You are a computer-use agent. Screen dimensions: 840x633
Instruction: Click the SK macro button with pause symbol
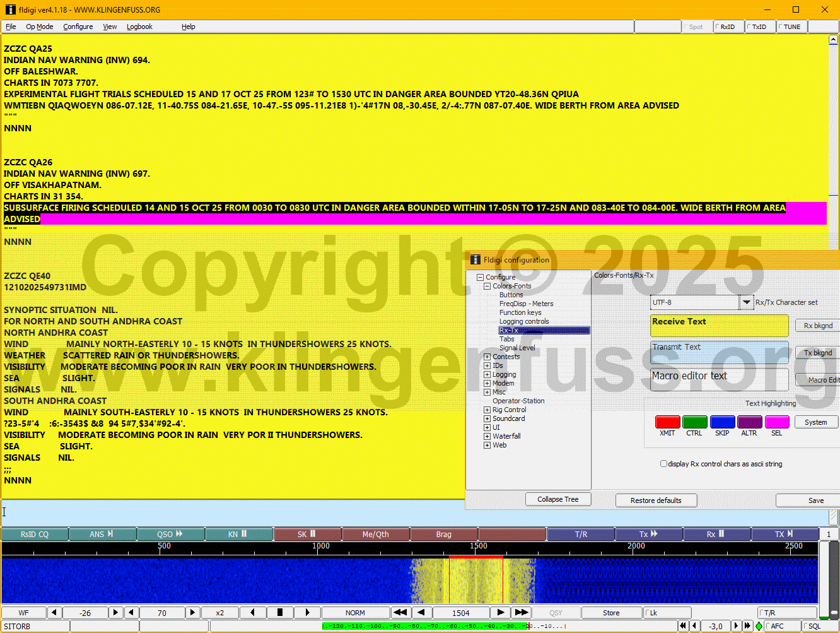click(307, 534)
